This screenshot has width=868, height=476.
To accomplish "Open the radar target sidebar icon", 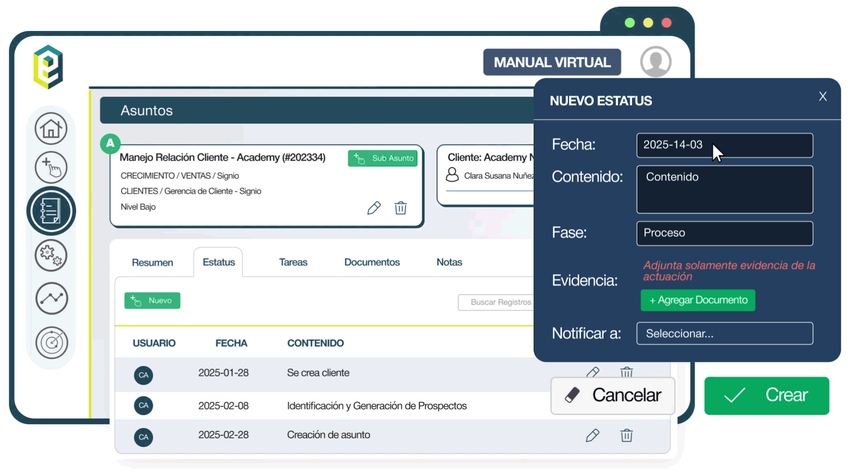I will click(51, 342).
